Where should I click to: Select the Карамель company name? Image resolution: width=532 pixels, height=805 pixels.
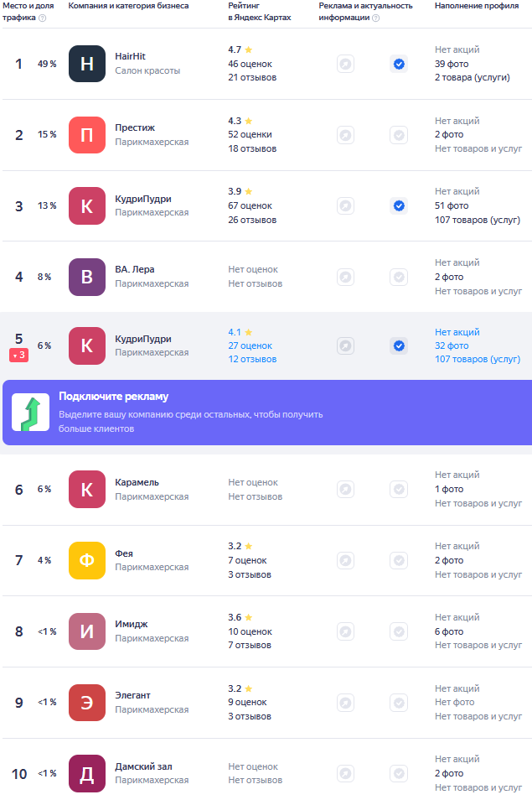tap(137, 482)
